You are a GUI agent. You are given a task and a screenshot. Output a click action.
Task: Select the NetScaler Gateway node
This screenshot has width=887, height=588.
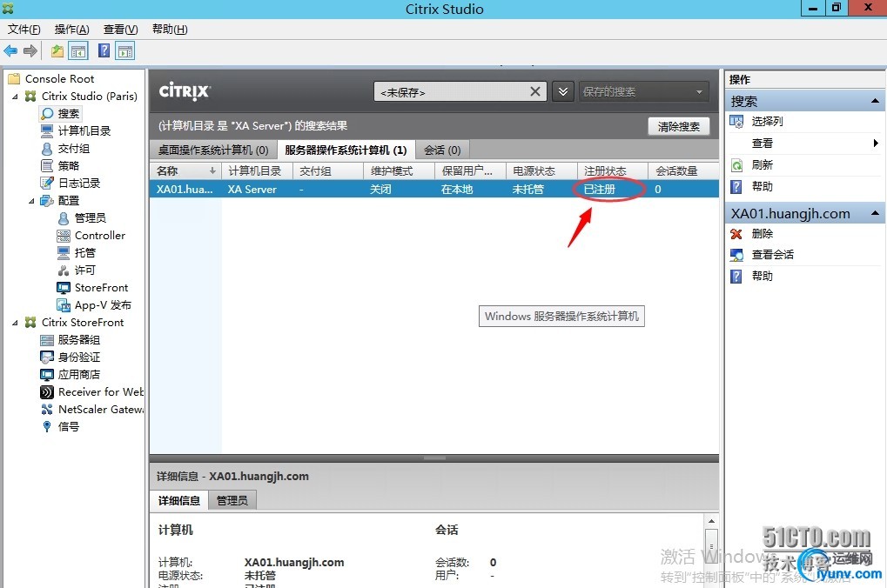click(92, 410)
